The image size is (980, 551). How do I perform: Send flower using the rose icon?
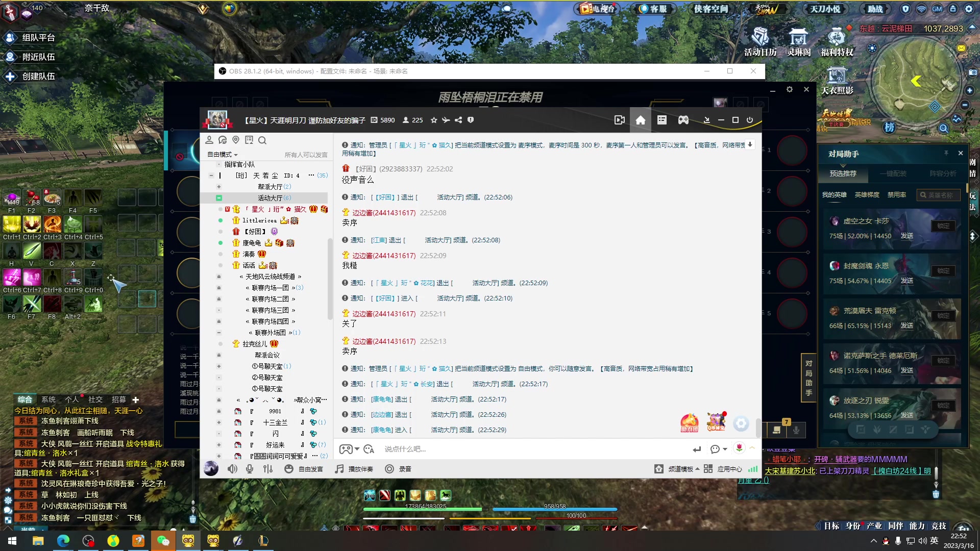point(739,448)
